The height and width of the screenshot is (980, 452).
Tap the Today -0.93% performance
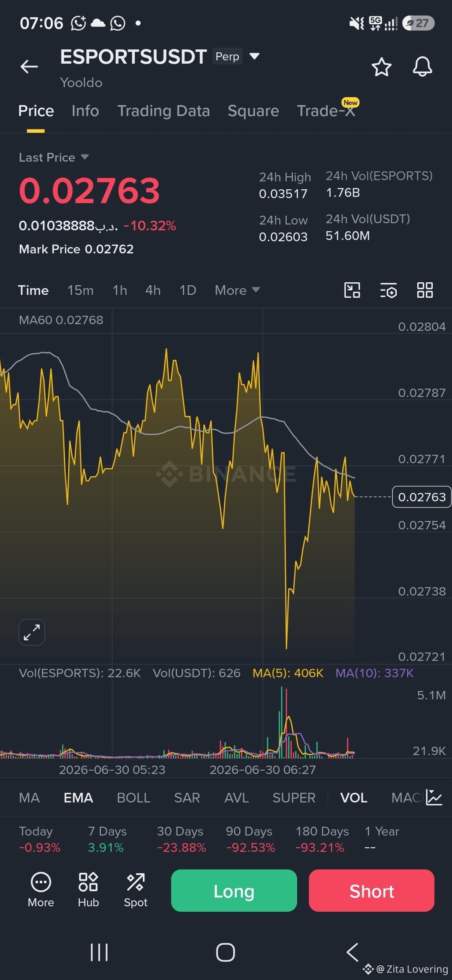(x=40, y=839)
